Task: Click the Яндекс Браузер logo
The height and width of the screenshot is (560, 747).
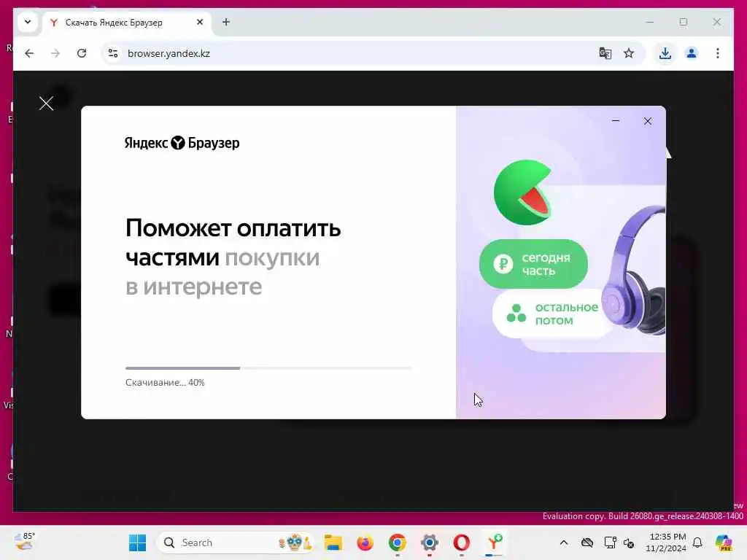Action: (182, 143)
